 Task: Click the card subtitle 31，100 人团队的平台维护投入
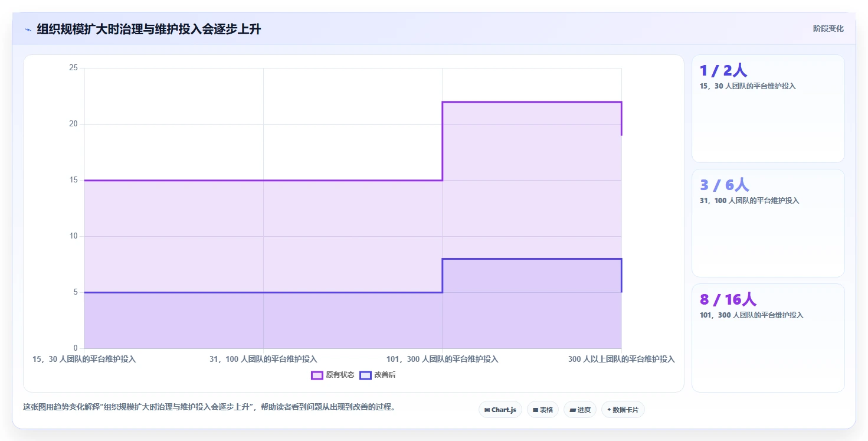tap(749, 201)
